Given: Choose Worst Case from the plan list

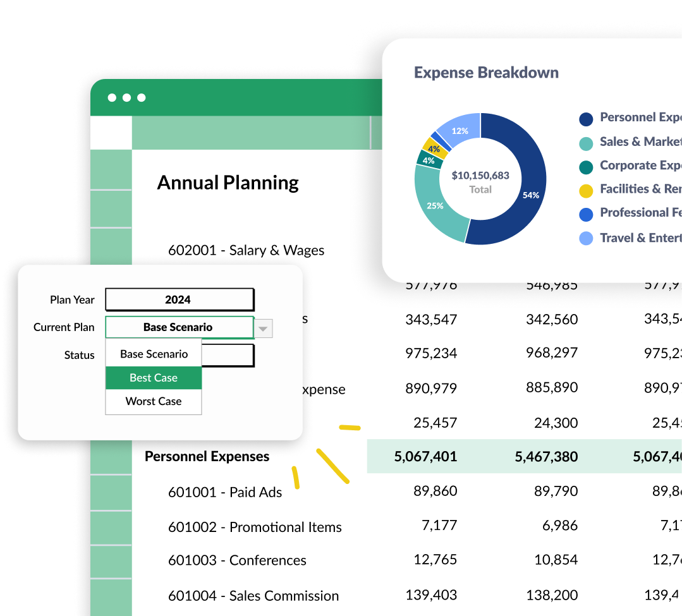Looking at the screenshot, I should (154, 401).
